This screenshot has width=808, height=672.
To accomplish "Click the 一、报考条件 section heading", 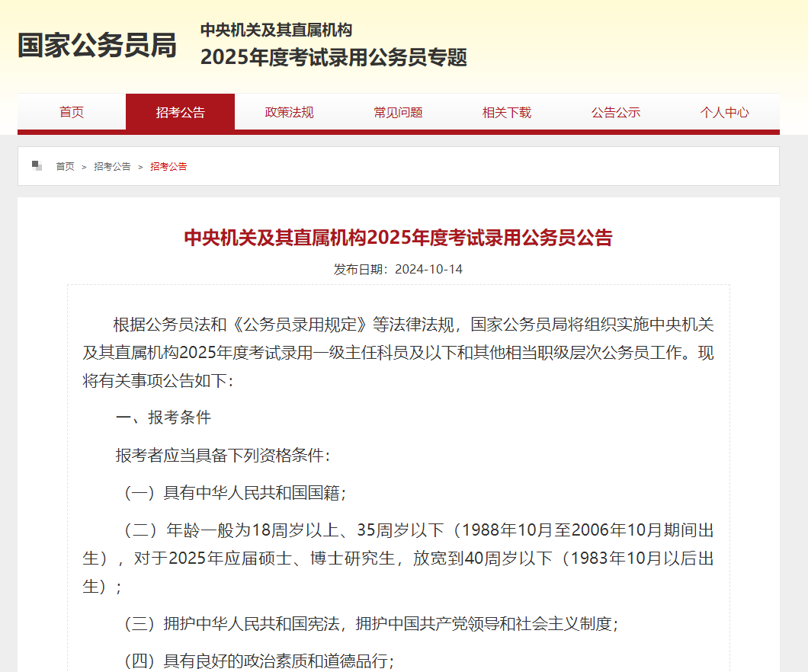I will (164, 417).
